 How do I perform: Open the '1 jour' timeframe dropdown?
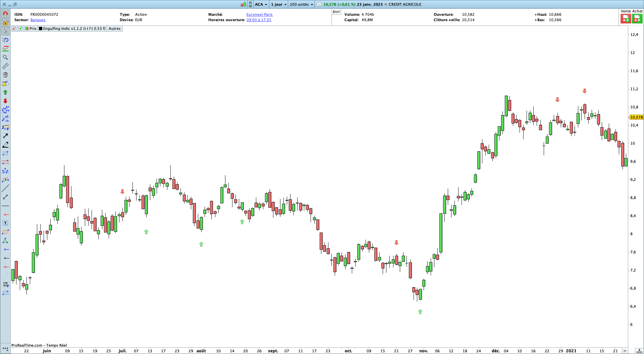(x=279, y=4)
